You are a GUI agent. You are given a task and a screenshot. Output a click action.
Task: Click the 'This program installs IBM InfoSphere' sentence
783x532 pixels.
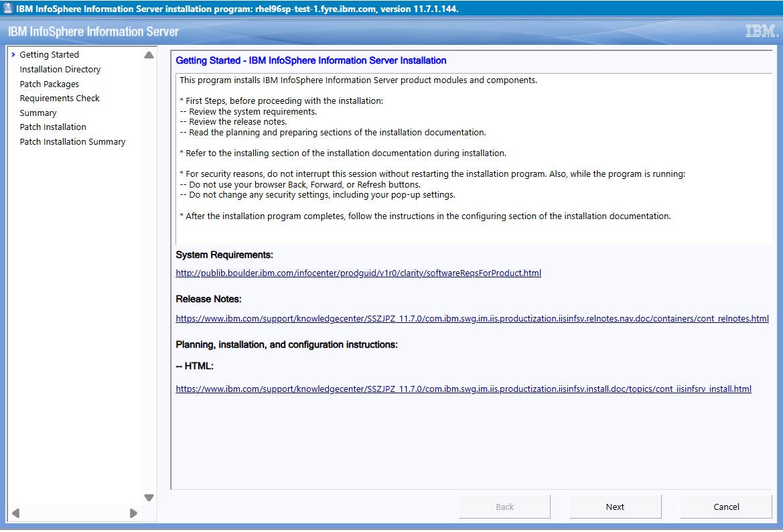click(358, 80)
